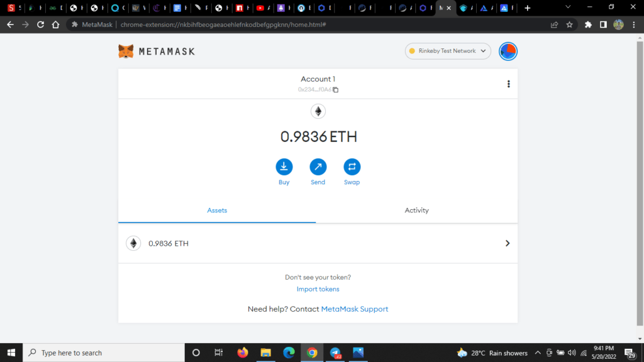Open File Explorer from taskbar
The width and height of the screenshot is (644, 362).
coord(266,353)
